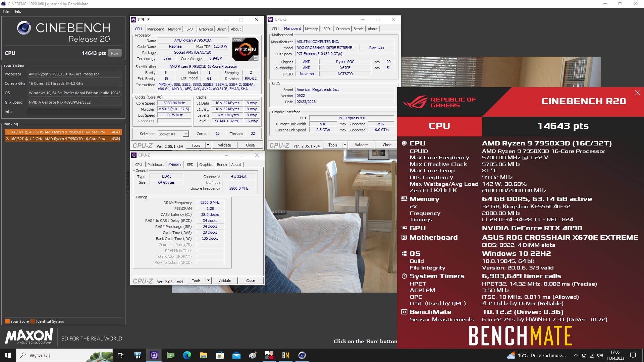Viewport: 644px width, 362px height.
Task: Open About tab in Memory CPU-Z window
Action: [236, 165]
